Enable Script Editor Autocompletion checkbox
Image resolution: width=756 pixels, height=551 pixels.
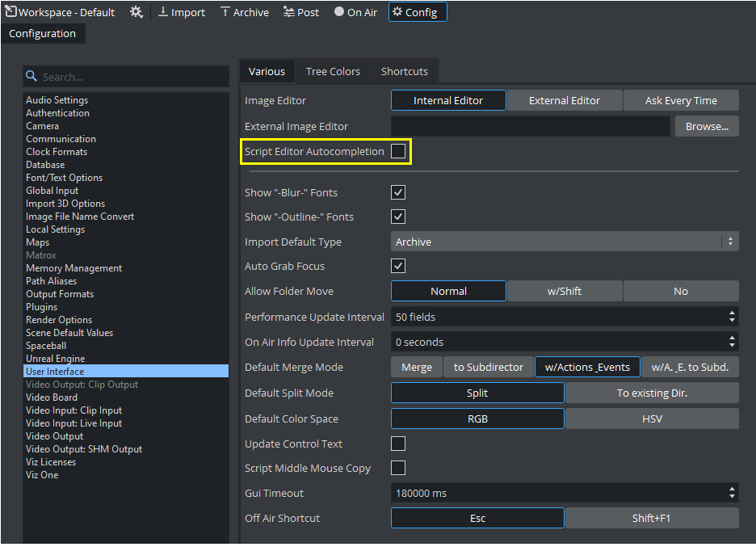click(x=398, y=151)
